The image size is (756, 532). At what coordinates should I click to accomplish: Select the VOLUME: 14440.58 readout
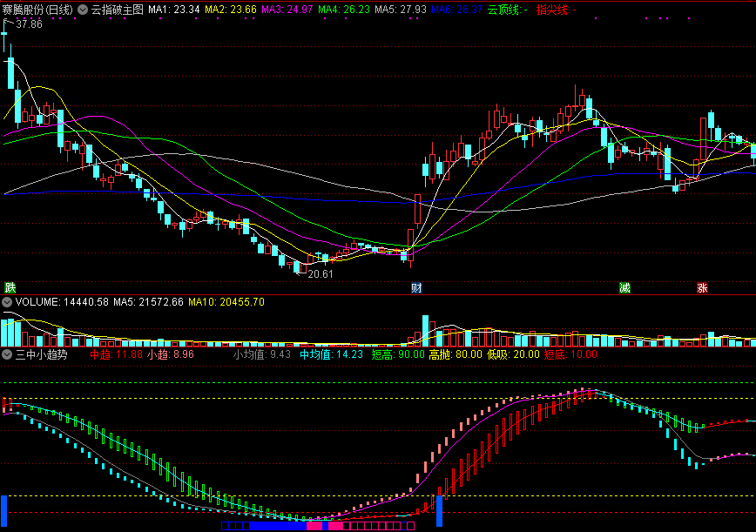[x=62, y=302]
